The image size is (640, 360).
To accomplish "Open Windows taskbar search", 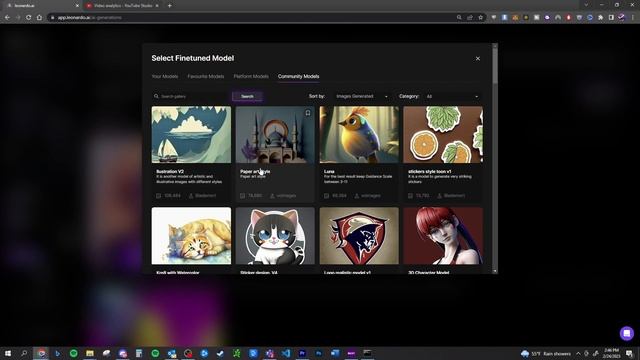I will pyautogui.click(x=24, y=353).
